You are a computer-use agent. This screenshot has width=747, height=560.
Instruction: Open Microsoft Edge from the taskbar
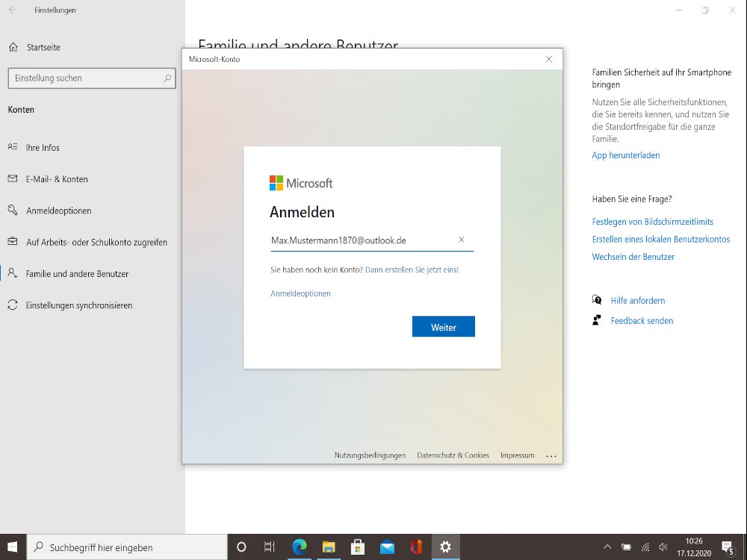[300, 547]
